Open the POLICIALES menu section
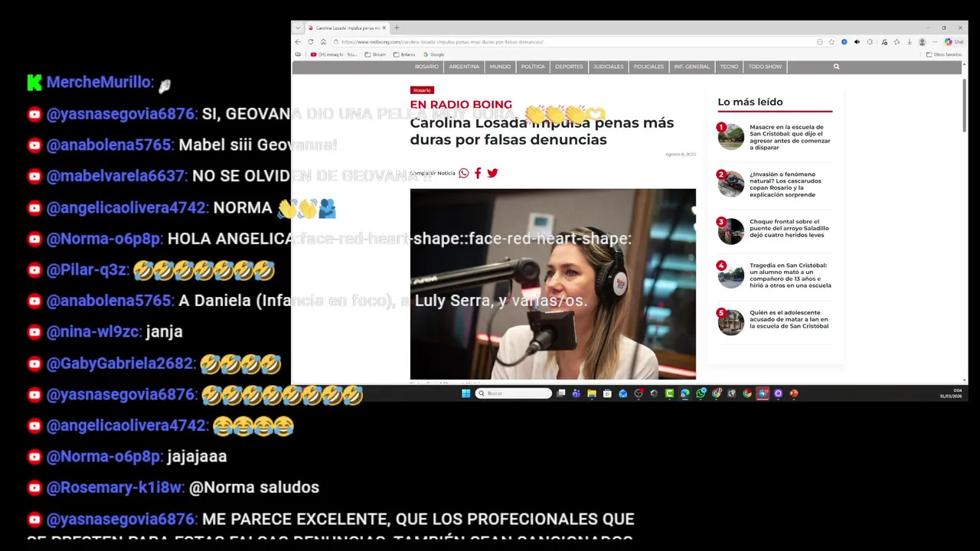The width and height of the screenshot is (980, 551). coord(648,67)
